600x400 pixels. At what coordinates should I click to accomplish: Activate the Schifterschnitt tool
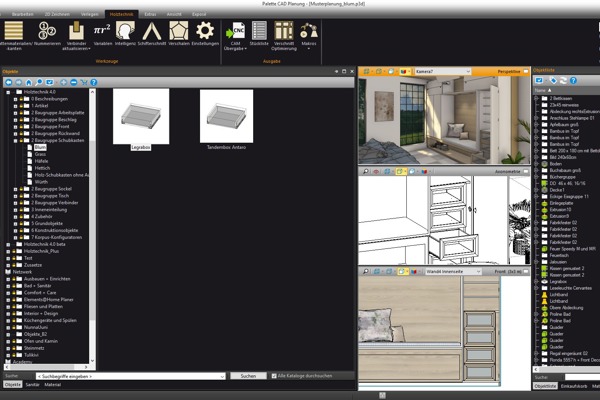[x=153, y=31]
